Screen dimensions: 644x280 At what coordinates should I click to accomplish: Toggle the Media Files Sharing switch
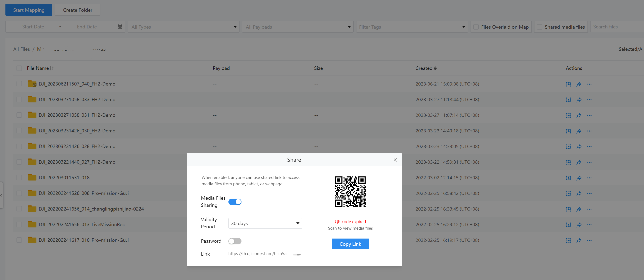235,201
